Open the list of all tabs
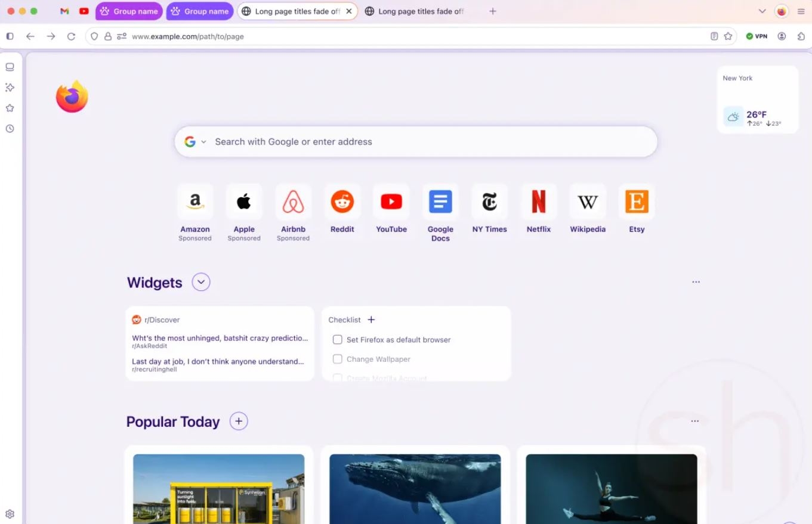This screenshot has height=524, width=812. click(x=762, y=11)
